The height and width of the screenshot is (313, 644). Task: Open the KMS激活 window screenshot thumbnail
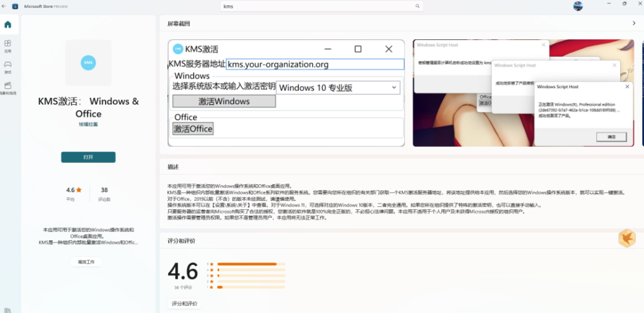pyautogui.click(x=287, y=93)
